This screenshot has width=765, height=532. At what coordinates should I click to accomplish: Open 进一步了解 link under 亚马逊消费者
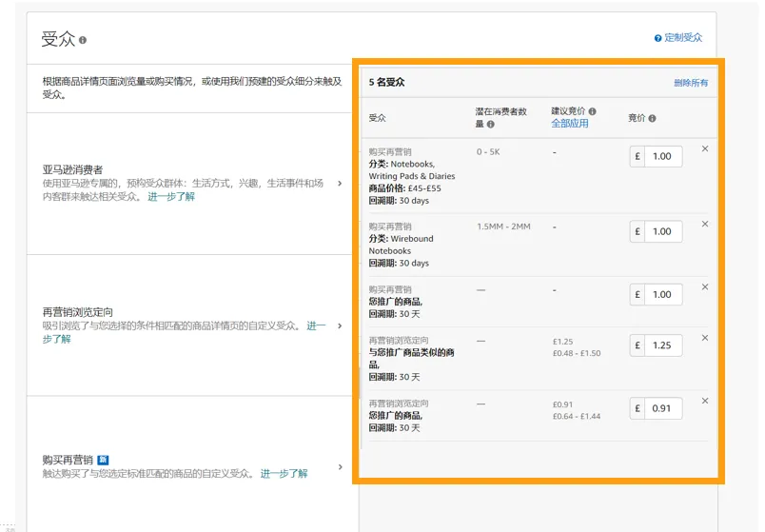point(171,197)
